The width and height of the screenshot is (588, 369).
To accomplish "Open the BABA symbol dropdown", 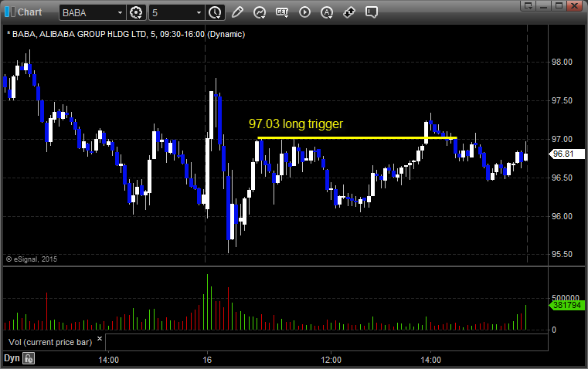I will tap(120, 12).
